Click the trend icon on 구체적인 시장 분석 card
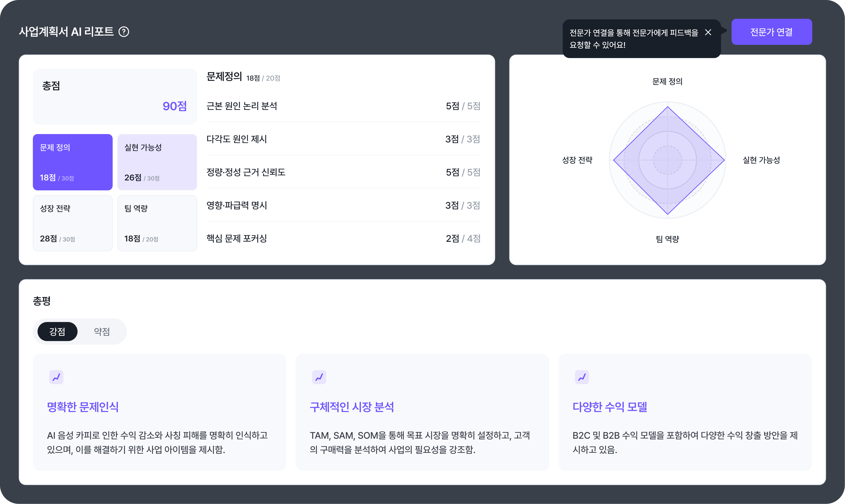The image size is (845, 504). 319,377
